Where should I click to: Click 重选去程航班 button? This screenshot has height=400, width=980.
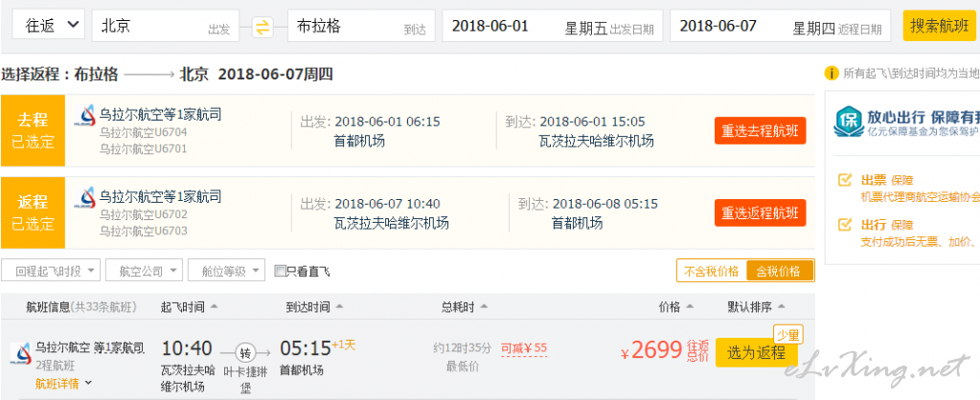click(760, 132)
